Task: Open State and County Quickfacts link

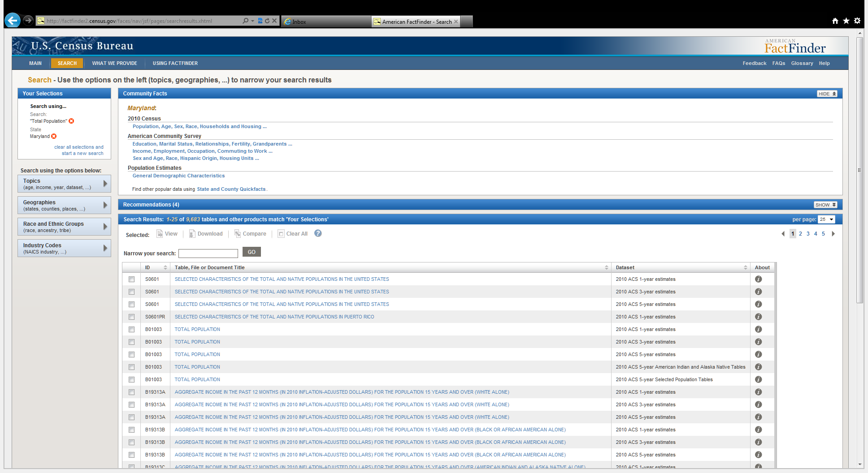Action: (231, 189)
